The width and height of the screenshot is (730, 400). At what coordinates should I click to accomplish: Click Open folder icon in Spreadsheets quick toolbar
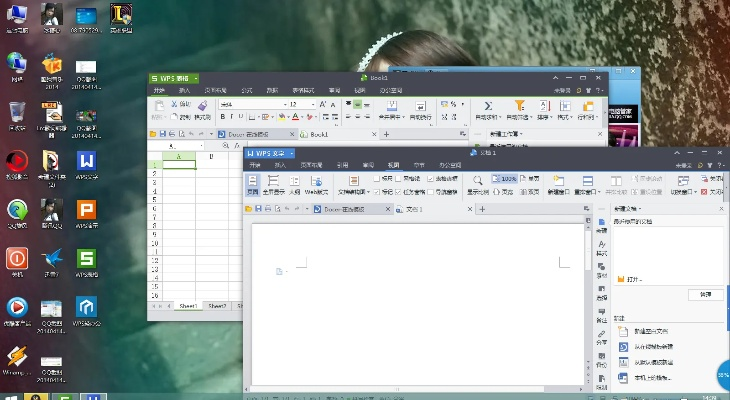tap(153, 134)
